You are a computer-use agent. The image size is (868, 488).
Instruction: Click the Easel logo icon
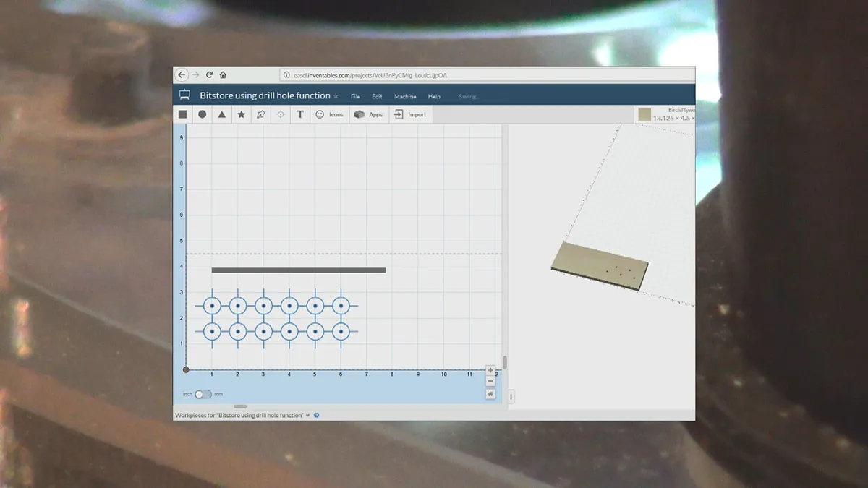184,95
